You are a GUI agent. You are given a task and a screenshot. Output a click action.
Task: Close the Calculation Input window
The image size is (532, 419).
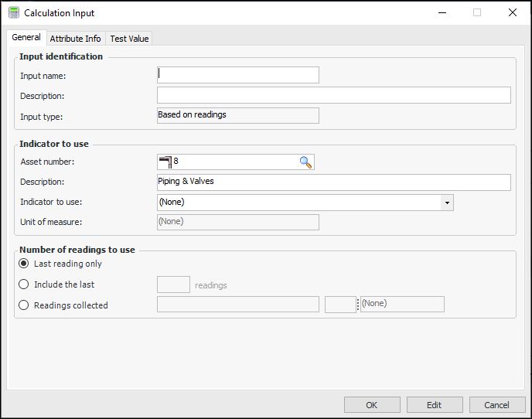(513, 13)
